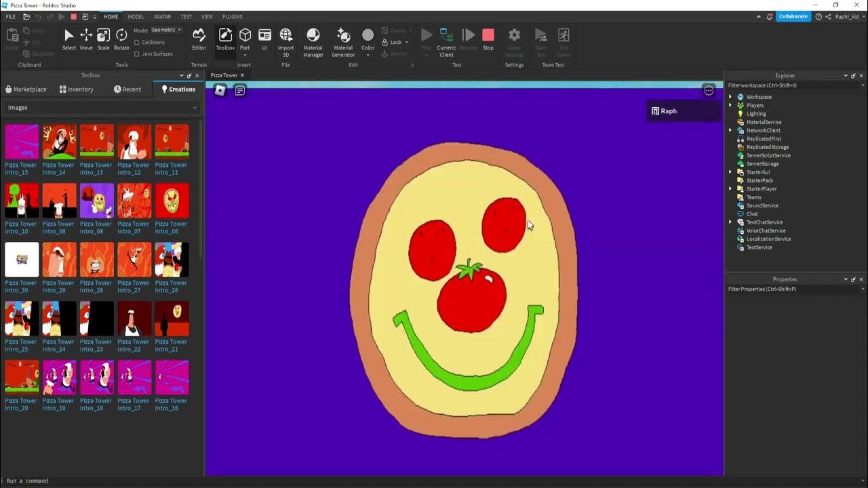
Task: Click Import 3D
Action: (285, 42)
